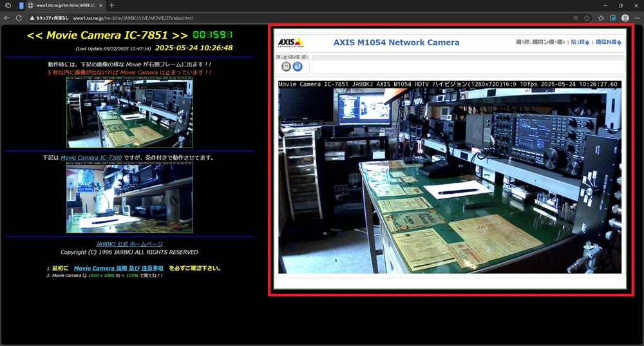Open the user profile avatar
Screen dimensions: 644x346
[625, 18]
